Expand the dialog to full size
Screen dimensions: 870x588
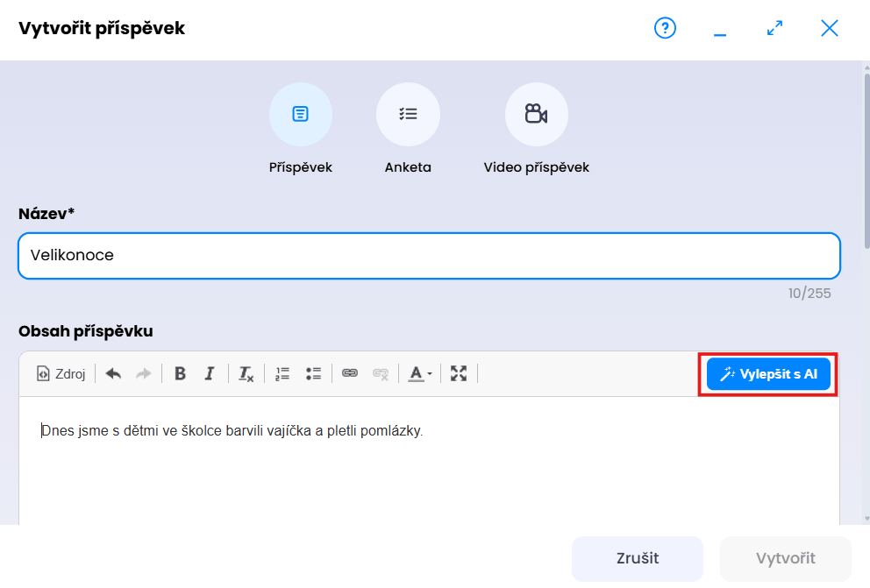point(774,28)
